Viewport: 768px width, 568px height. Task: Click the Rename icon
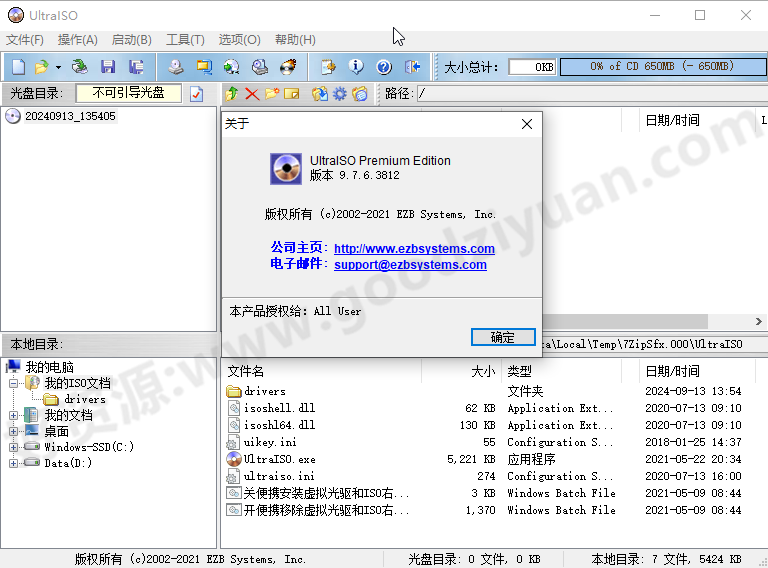coord(291,93)
